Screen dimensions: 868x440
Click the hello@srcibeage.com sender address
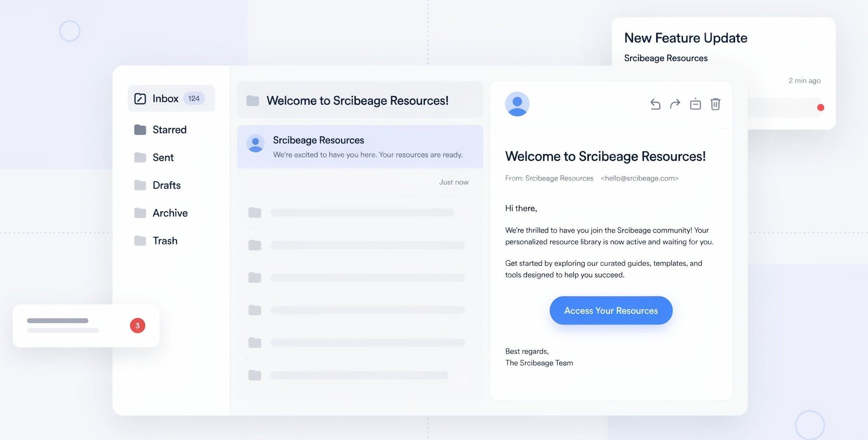coord(640,178)
